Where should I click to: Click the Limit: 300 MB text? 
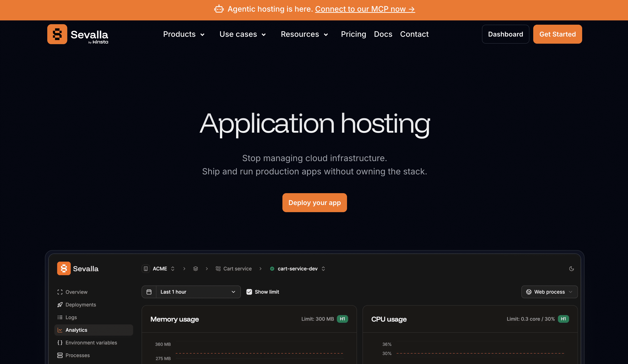click(x=318, y=319)
